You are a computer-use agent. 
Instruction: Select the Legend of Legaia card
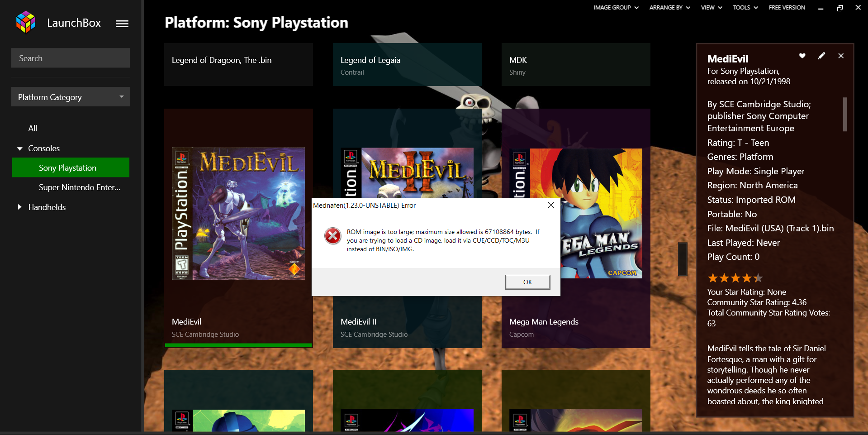[x=407, y=64]
